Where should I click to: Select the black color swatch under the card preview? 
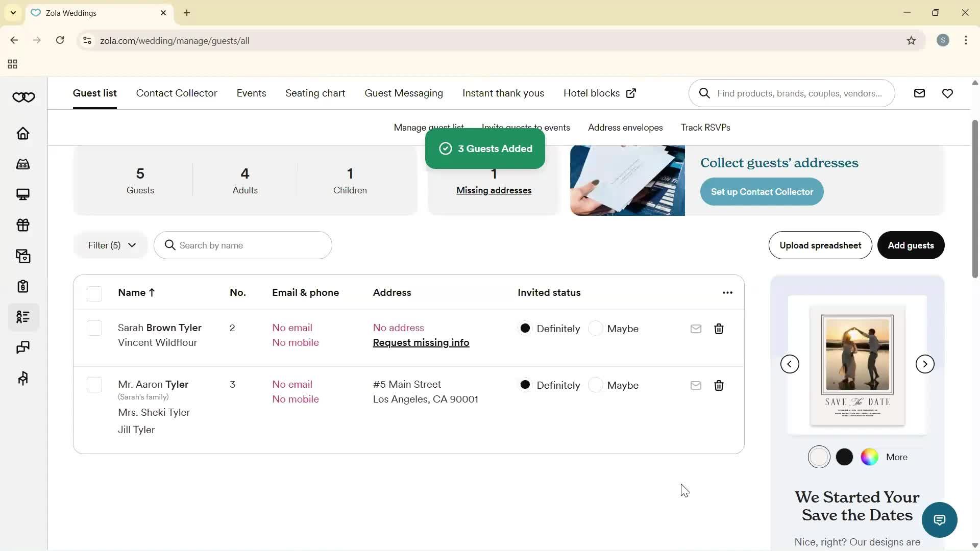(844, 457)
